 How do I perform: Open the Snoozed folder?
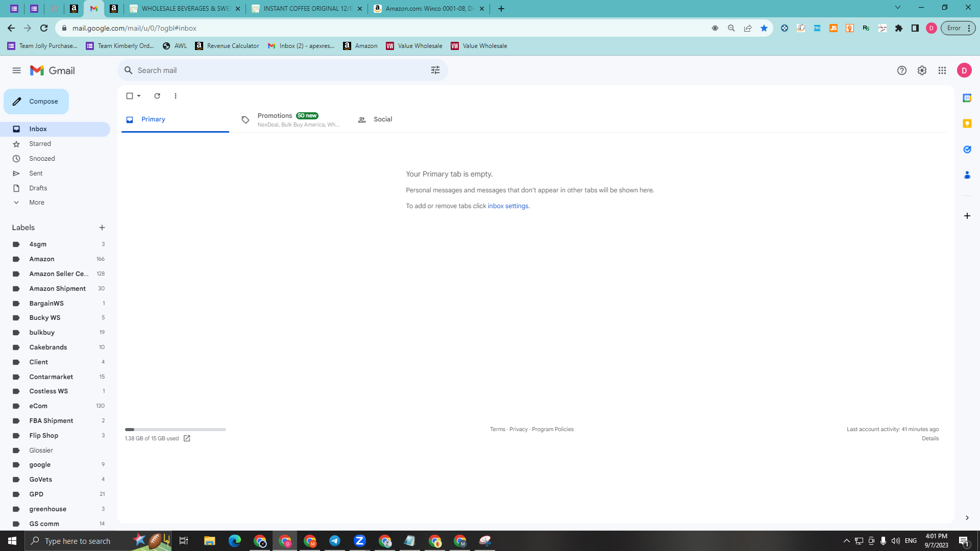click(42, 159)
